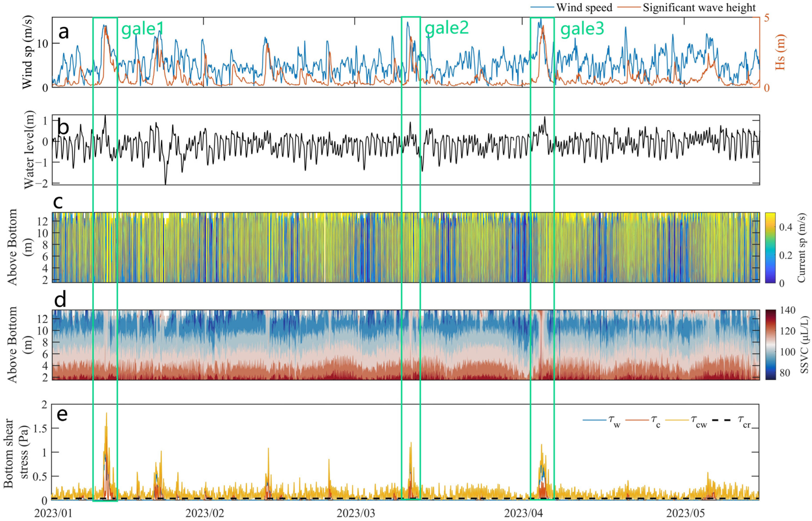This screenshot has height=521, width=812.
Task: Click the panel letter a
Action: (x=63, y=33)
